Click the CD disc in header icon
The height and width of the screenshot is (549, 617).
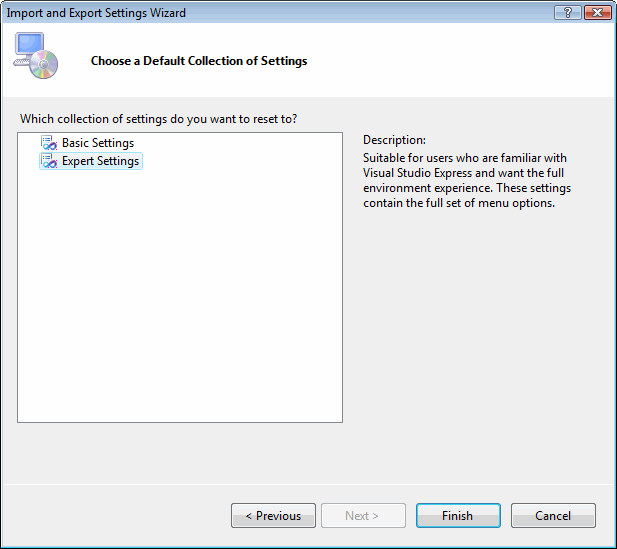46,66
